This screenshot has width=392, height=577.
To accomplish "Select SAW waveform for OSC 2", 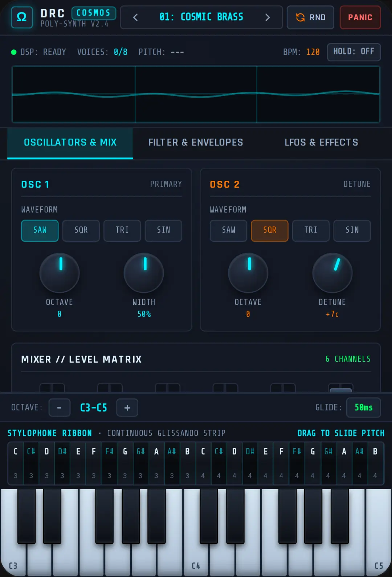I will click(x=228, y=230).
